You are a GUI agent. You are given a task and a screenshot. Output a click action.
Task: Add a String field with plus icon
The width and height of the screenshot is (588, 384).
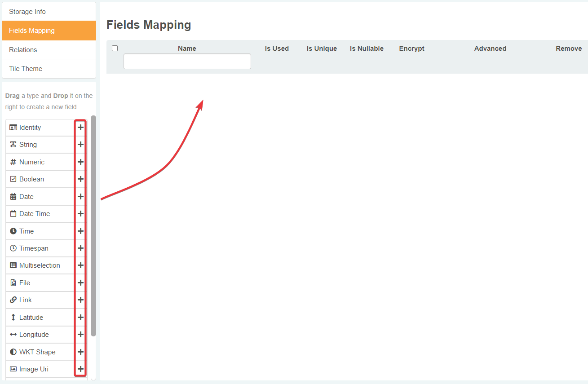[x=81, y=145]
